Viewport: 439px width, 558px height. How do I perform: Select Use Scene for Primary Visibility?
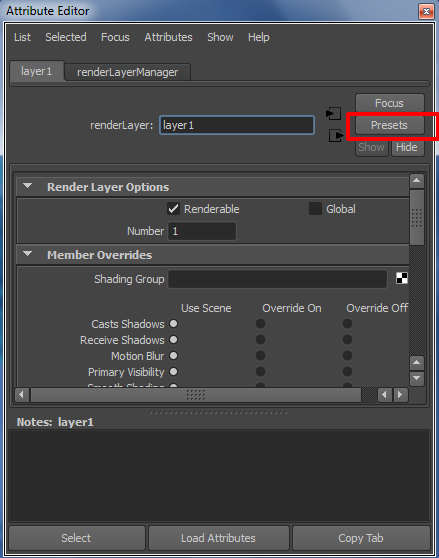tap(174, 372)
